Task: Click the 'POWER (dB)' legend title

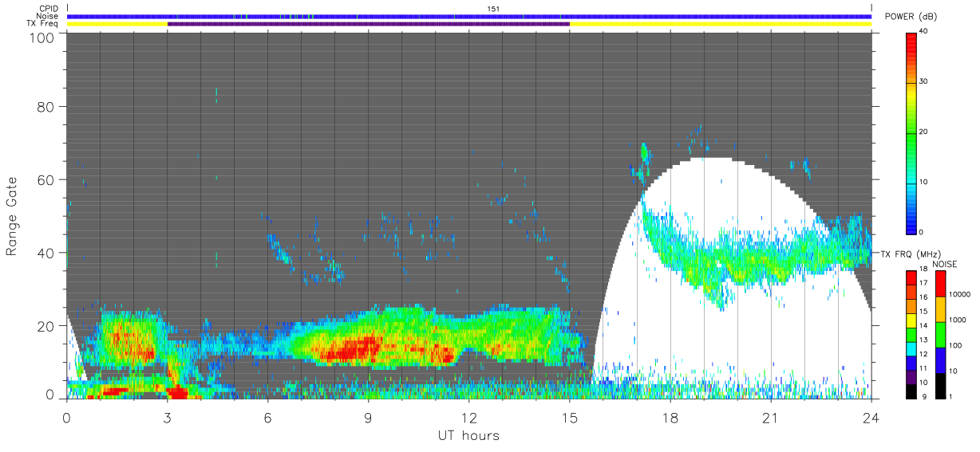Action: click(911, 17)
